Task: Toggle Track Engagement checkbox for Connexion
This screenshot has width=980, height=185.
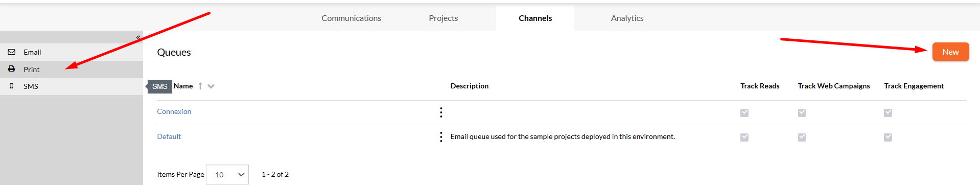Action: 888,113
